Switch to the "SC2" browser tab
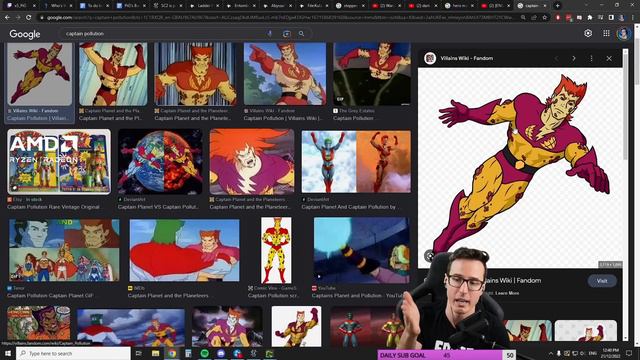The height and width of the screenshot is (360, 640). tap(169, 6)
